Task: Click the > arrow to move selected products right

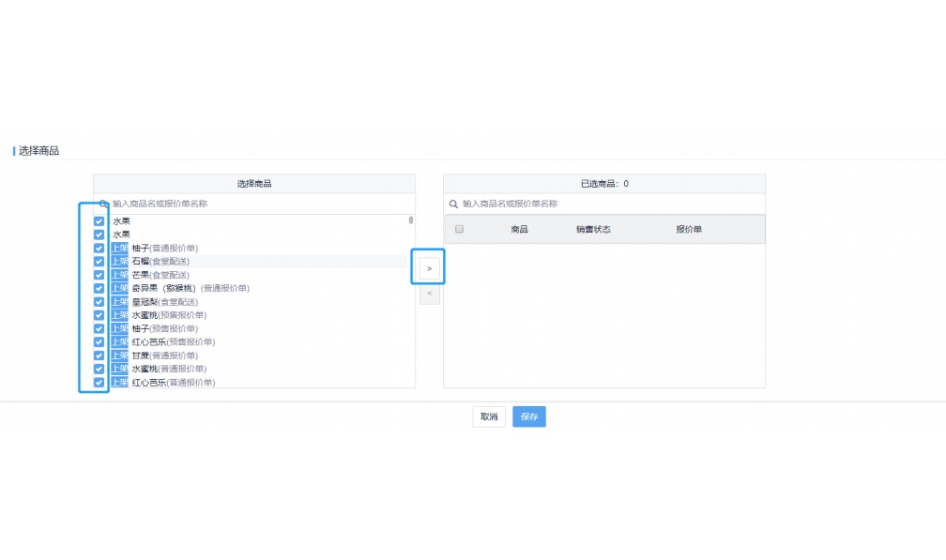Action: point(428,266)
